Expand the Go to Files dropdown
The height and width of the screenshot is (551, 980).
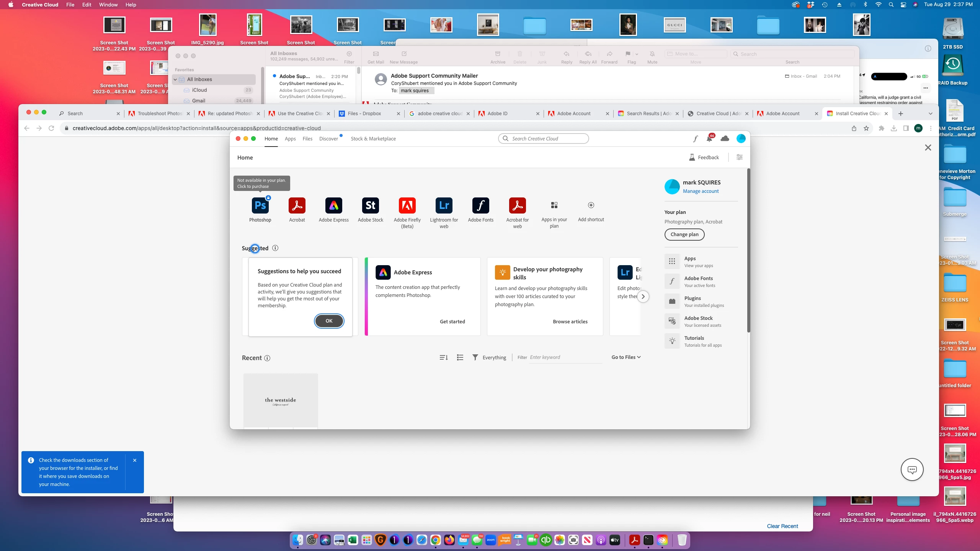(626, 357)
